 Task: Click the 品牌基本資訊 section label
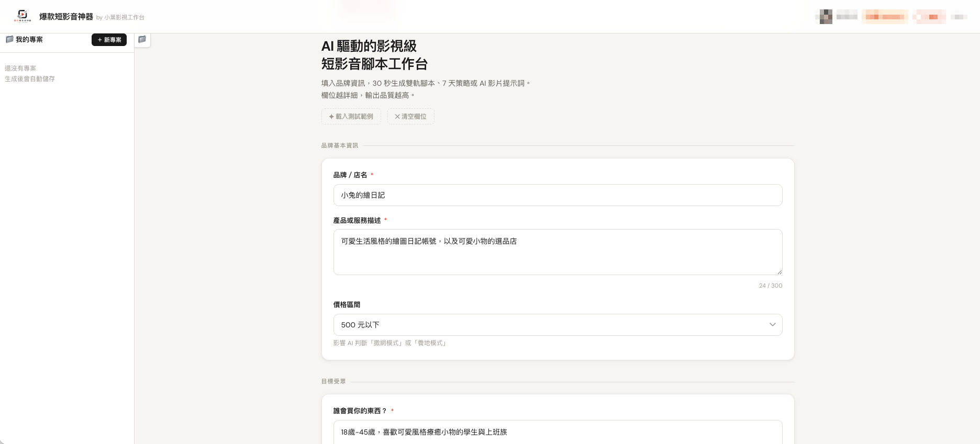[x=340, y=145]
